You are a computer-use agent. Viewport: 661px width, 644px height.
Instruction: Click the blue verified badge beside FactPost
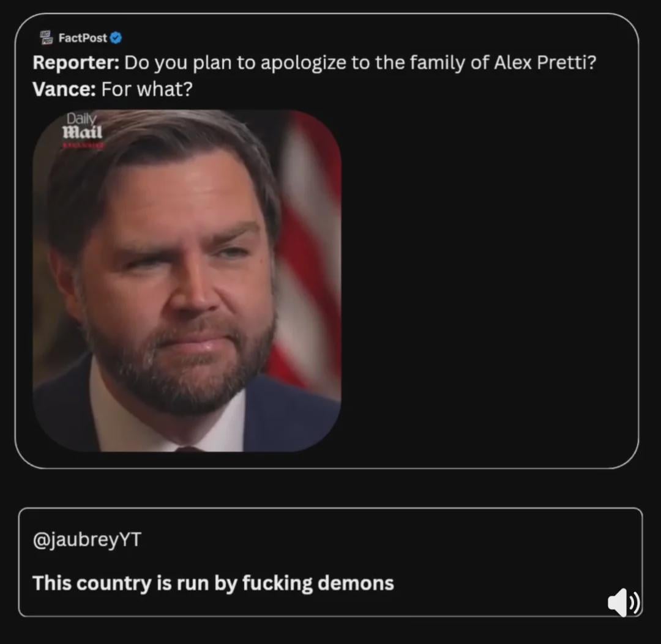click(116, 38)
